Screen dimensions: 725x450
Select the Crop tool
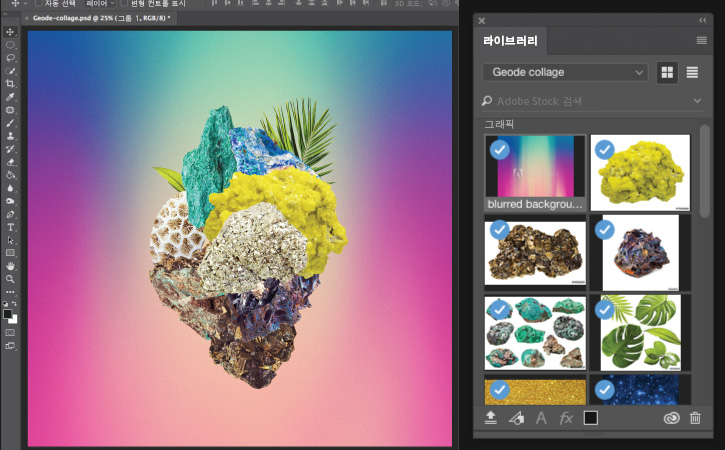point(10,84)
